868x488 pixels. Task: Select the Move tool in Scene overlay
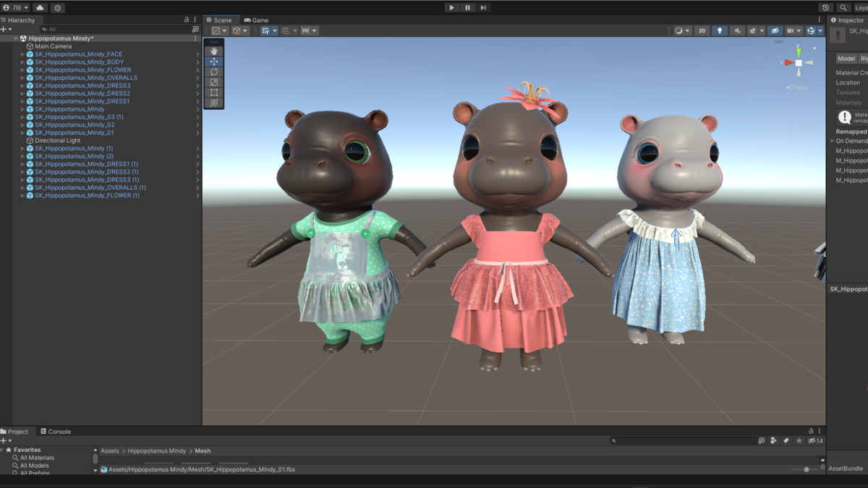coord(214,61)
